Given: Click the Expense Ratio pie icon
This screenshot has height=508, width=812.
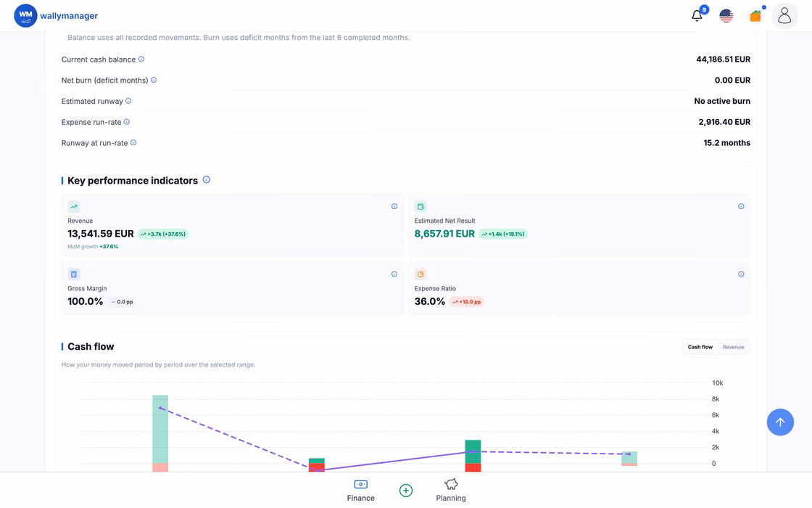Looking at the screenshot, I should point(420,274).
